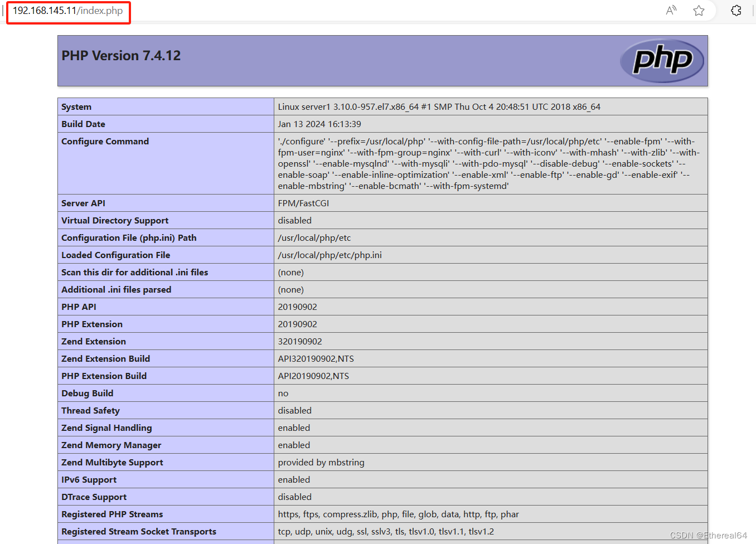
Task: Select the 'DTrace Support' row label
Action: (x=94, y=497)
